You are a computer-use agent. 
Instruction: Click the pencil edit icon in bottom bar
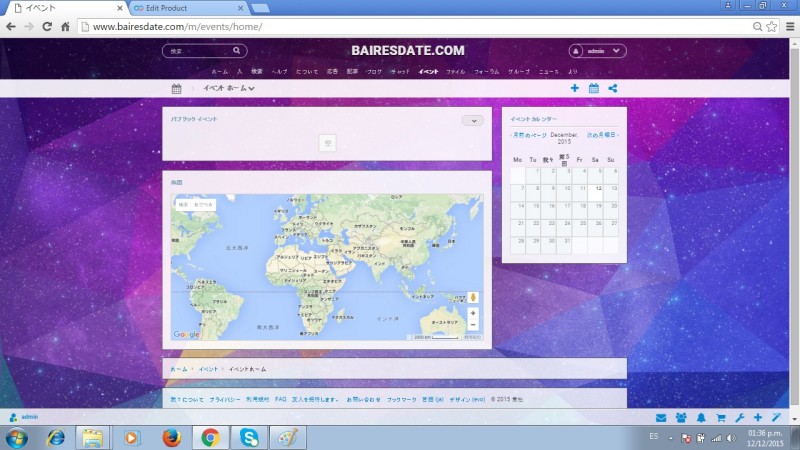tap(777, 417)
